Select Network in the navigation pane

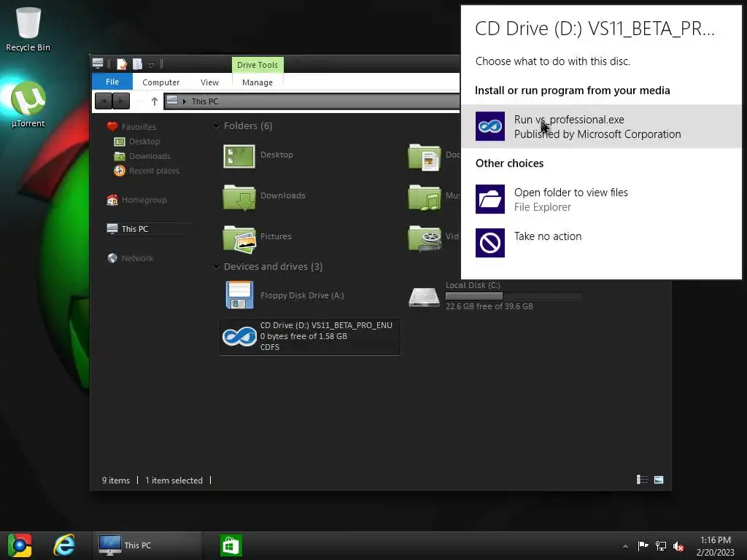(x=137, y=258)
